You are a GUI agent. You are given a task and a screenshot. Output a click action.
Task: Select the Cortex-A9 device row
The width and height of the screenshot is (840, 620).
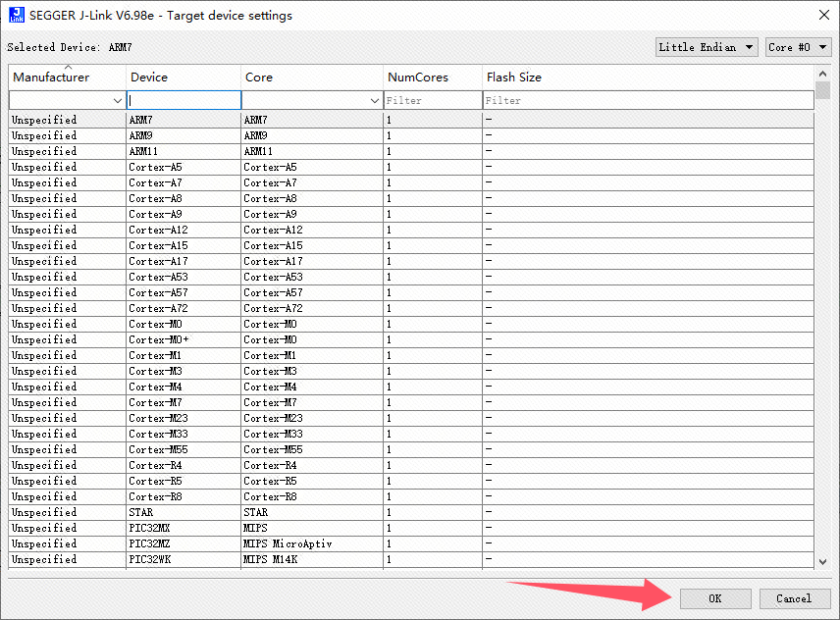[411, 214]
